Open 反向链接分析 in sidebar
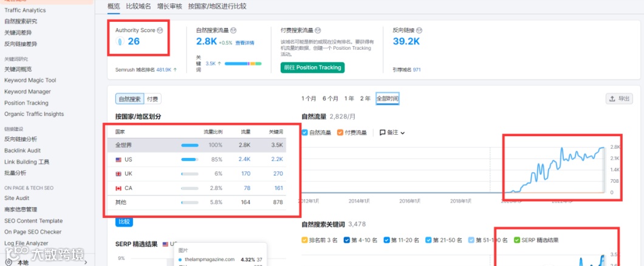The width and height of the screenshot is (644, 266). tap(21, 139)
